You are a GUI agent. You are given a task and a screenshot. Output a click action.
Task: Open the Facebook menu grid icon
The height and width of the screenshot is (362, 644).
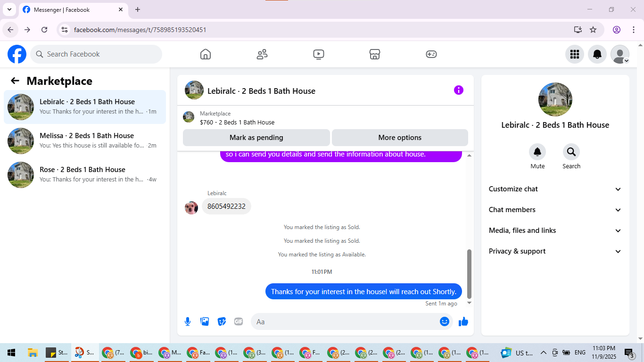[x=575, y=54]
